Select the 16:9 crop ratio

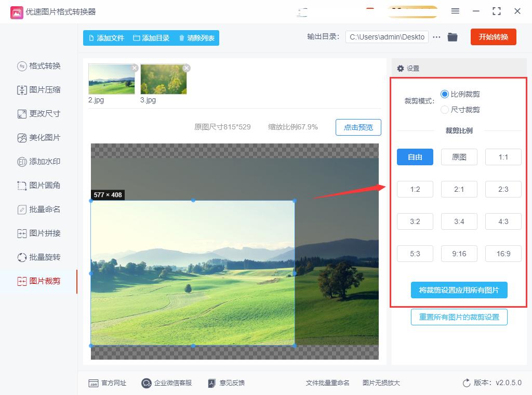[x=503, y=254]
